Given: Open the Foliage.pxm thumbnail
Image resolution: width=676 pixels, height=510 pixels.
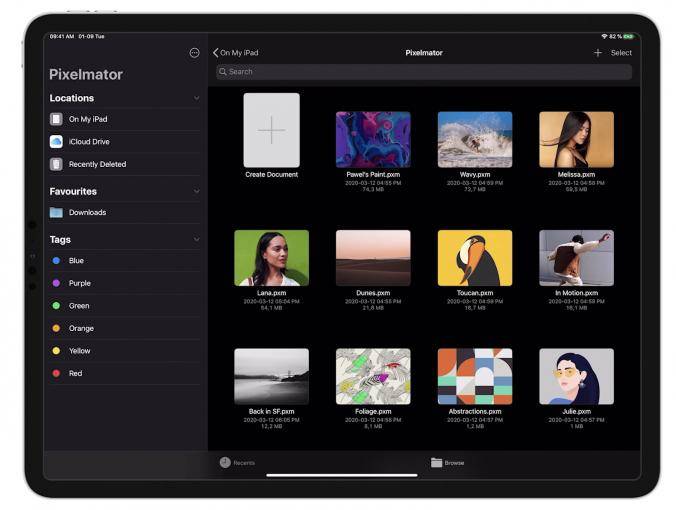Looking at the screenshot, I should point(373,376).
